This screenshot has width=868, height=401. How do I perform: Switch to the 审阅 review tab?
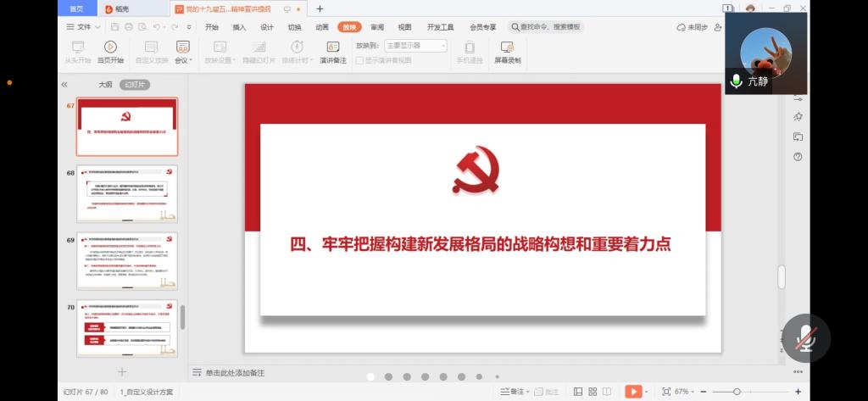[x=377, y=27]
